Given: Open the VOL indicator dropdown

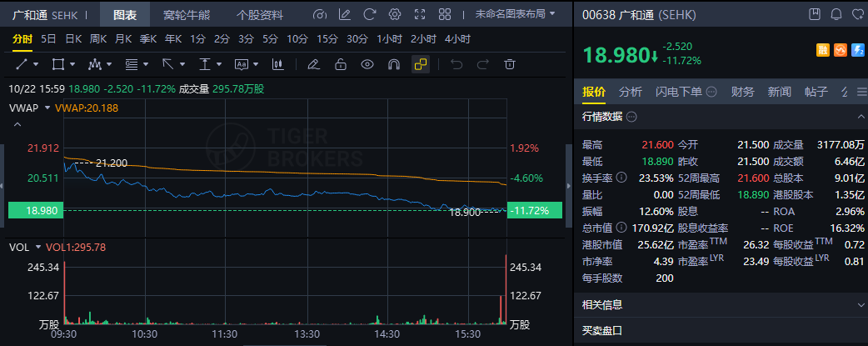Looking at the screenshot, I should 38,247.
